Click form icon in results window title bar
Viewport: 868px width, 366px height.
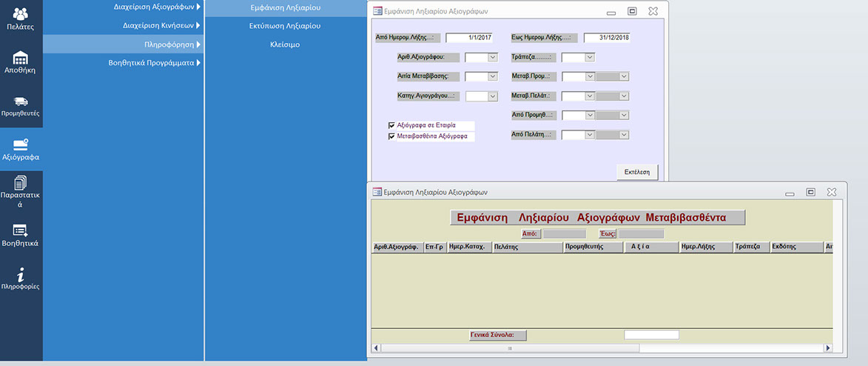tap(377, 192)
